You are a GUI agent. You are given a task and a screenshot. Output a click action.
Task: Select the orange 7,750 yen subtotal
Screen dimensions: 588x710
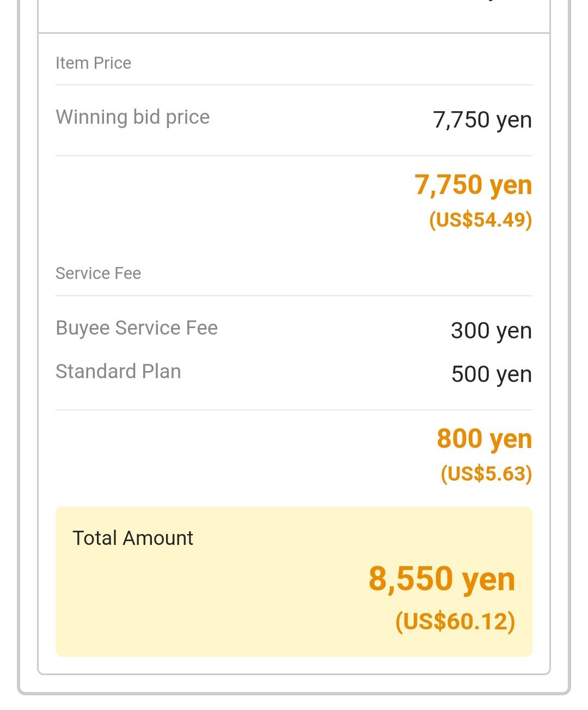pyautogui.click(x=473, y=185)
